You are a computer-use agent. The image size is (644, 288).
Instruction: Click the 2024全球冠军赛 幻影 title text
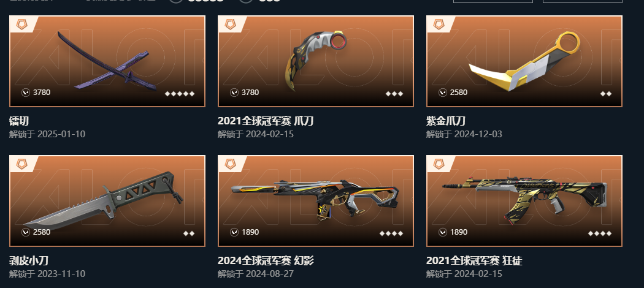(266, 260)
